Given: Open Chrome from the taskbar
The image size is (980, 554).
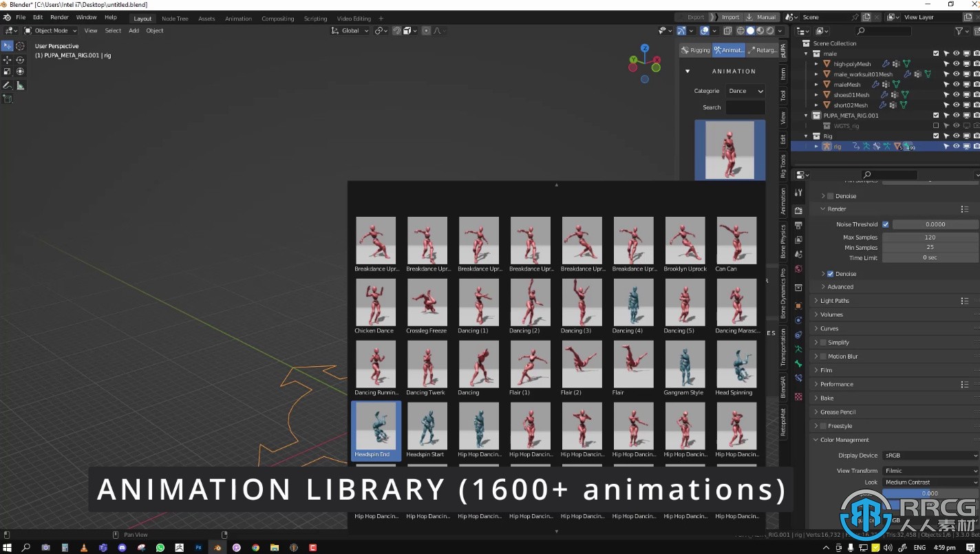Looking at the screenshot, I should click(255, 548).
